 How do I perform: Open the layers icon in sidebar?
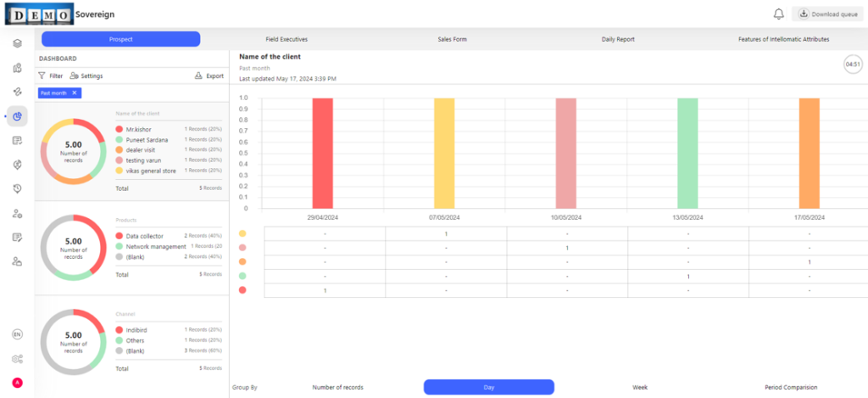17,44
